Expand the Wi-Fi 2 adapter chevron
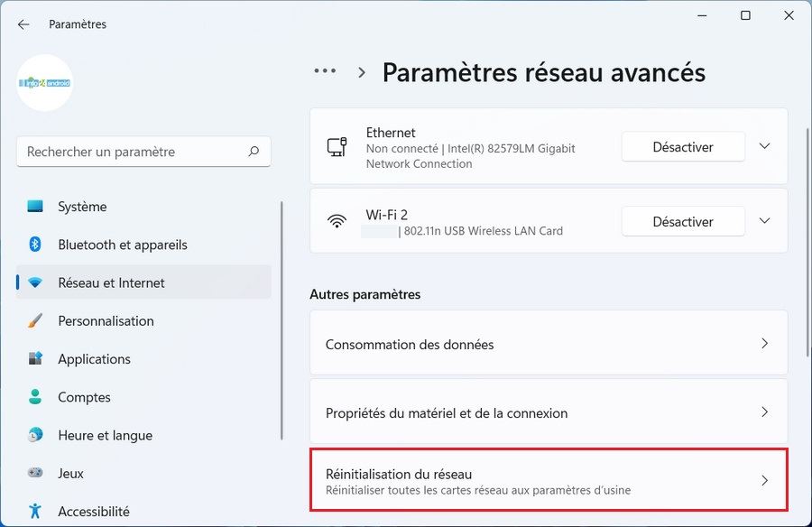The height and width of the screenshot is (527, 812). tap(764, 221)
